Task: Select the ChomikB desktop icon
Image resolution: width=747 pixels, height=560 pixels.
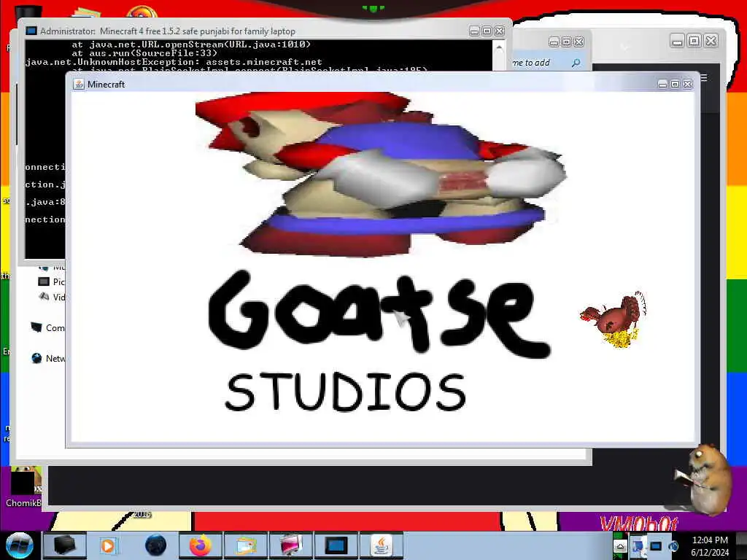Action: coord(23,487)
